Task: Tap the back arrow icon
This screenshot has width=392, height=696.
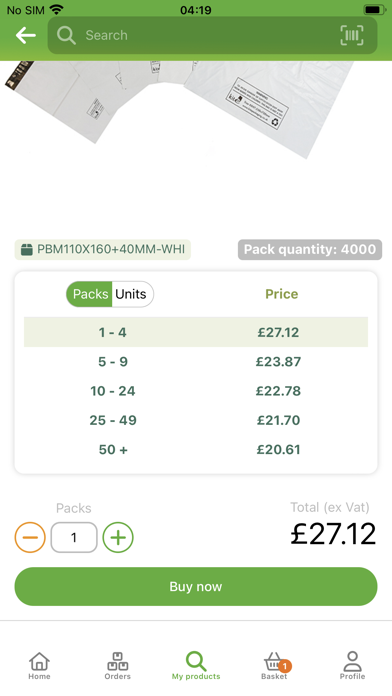Action: pos(26,35)
